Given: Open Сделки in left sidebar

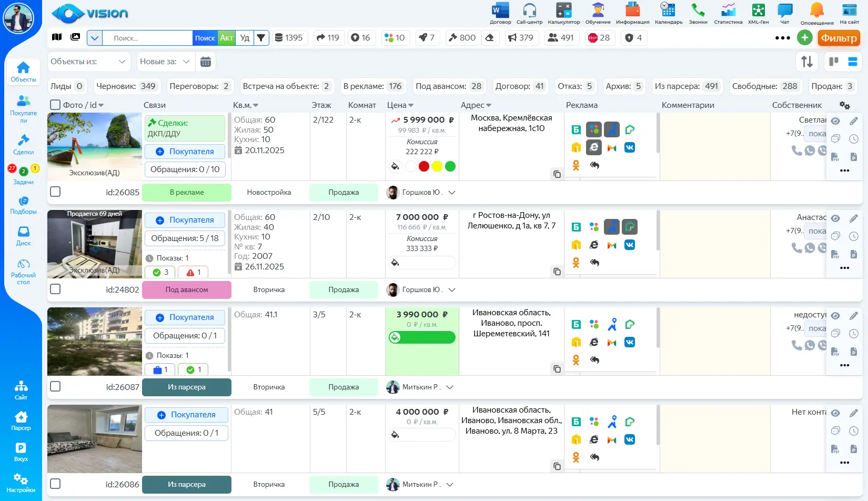Looking at the screenshot, I should (x=23, y=144).
